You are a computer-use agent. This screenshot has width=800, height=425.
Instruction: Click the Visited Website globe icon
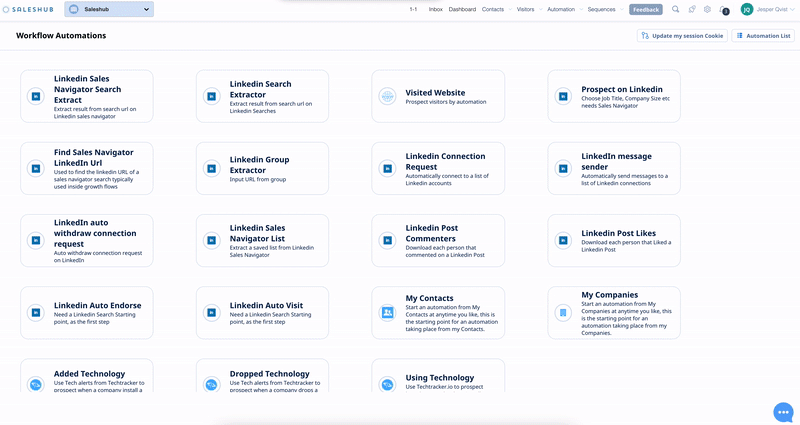[387, 96]
